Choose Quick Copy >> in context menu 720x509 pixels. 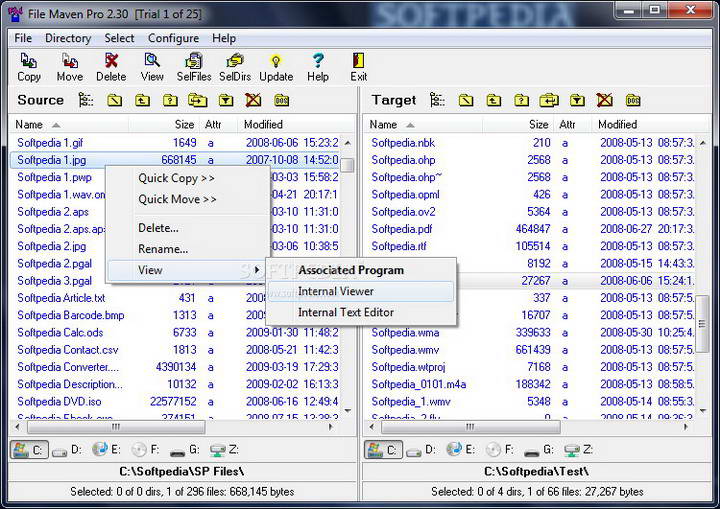pos(187,178)
